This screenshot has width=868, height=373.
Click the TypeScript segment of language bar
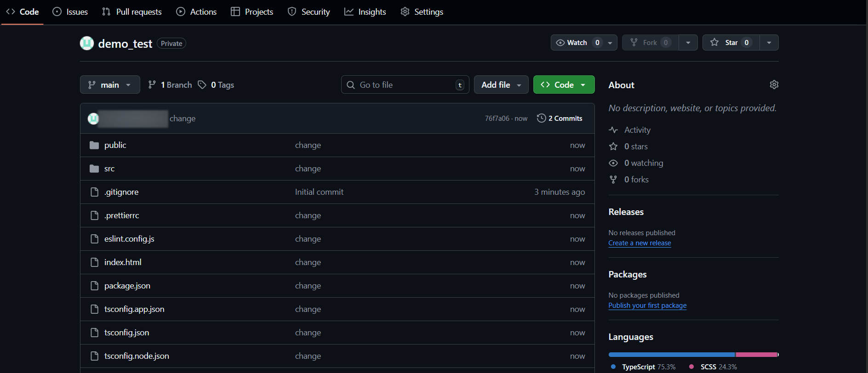[671, 355]
